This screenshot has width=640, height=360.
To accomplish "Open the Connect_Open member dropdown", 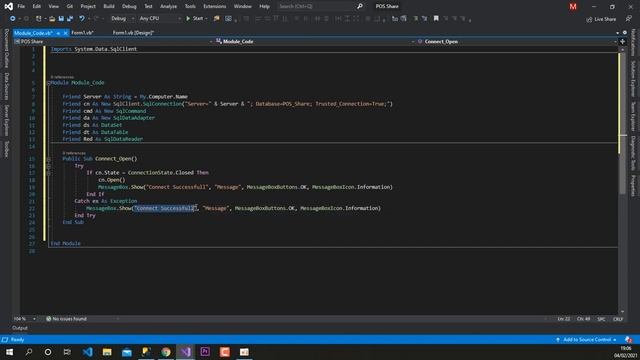I will pyautogui.click(x=517, y=42).
